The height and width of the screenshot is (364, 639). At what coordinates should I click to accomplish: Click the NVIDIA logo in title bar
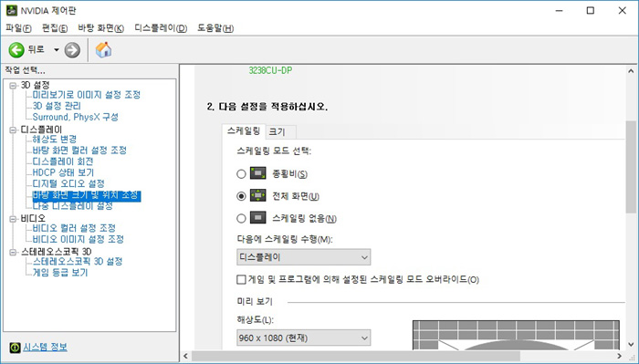pos(12,10)
